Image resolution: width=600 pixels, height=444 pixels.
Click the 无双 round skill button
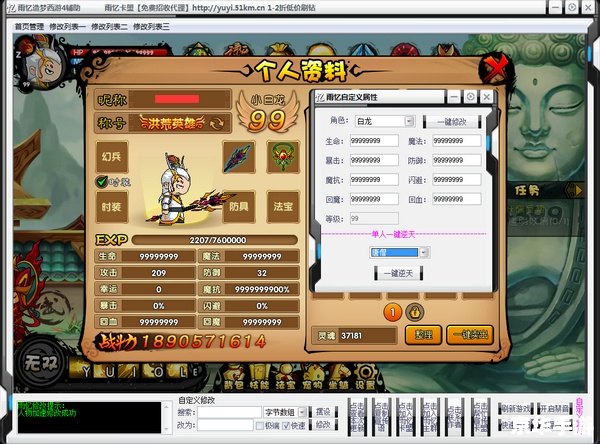(41, 362)
